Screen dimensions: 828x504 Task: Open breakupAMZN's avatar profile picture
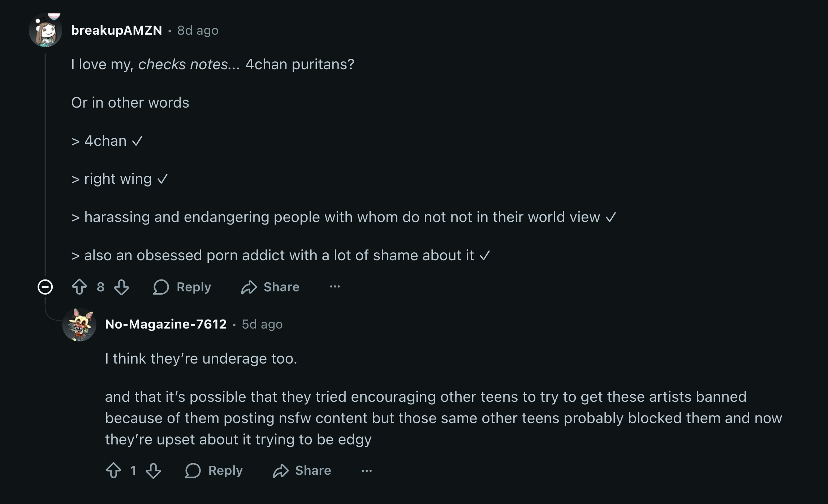tap(46, 30)
